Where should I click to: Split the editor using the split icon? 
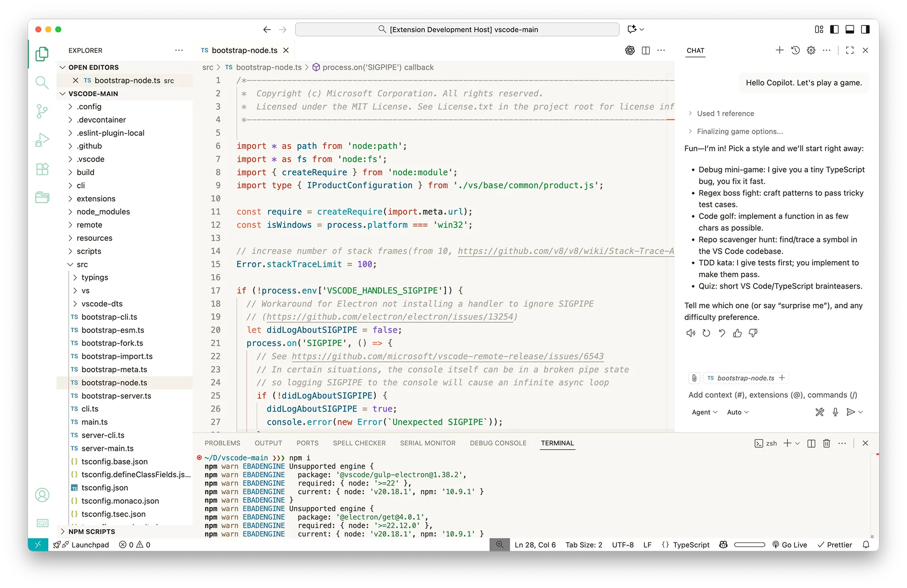(645, 50)
